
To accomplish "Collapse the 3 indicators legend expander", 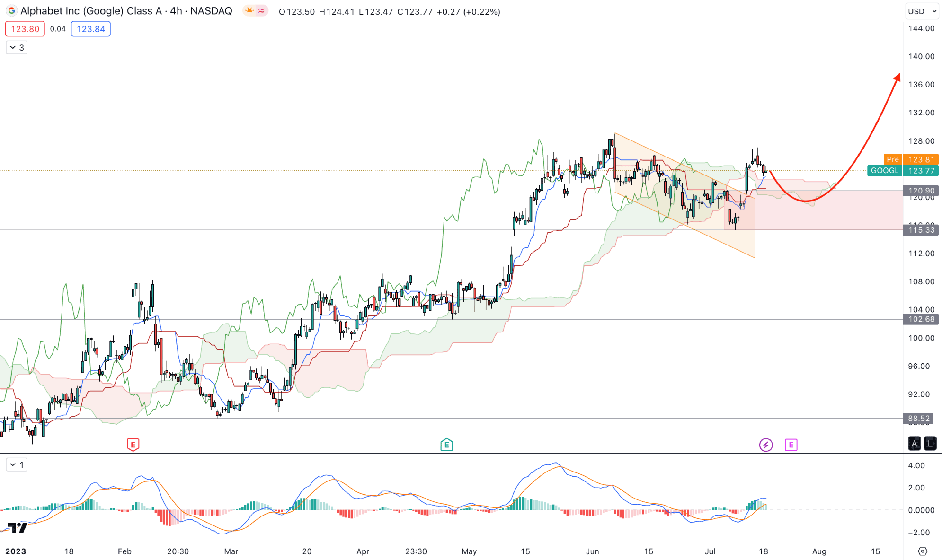I will pos(17,48).
